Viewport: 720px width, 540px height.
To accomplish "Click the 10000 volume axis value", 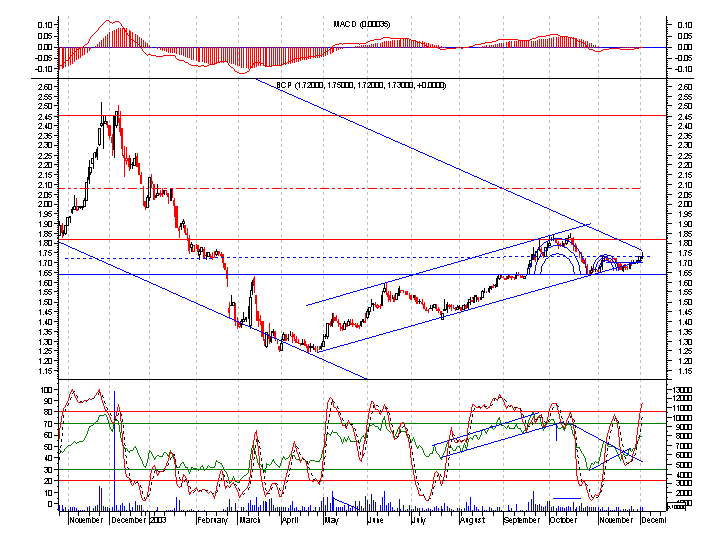I will point(682,418).
